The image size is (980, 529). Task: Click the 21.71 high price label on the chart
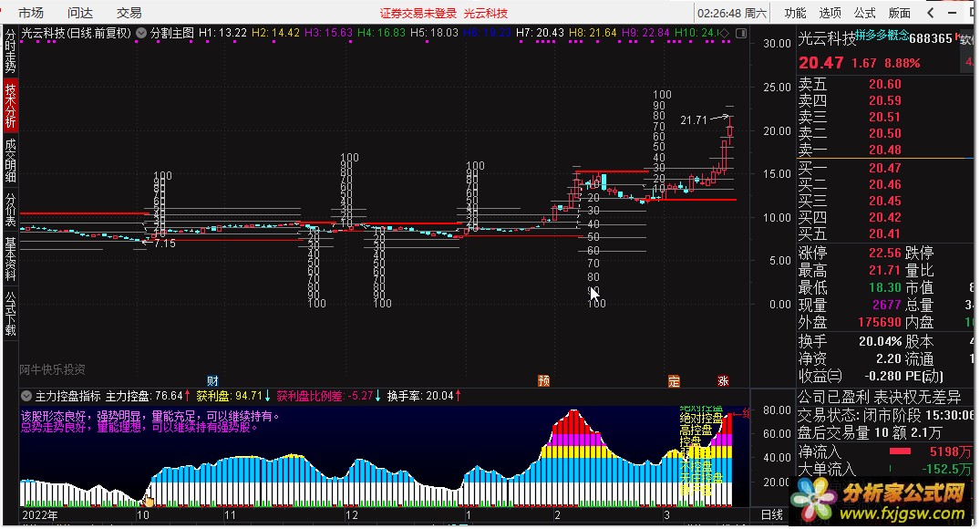[694, 120]
